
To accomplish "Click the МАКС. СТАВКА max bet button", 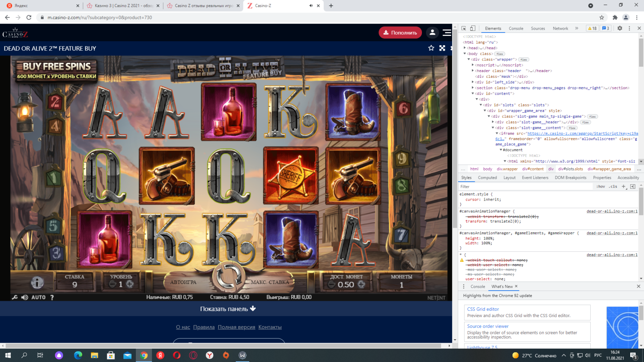I will point(270,282).
